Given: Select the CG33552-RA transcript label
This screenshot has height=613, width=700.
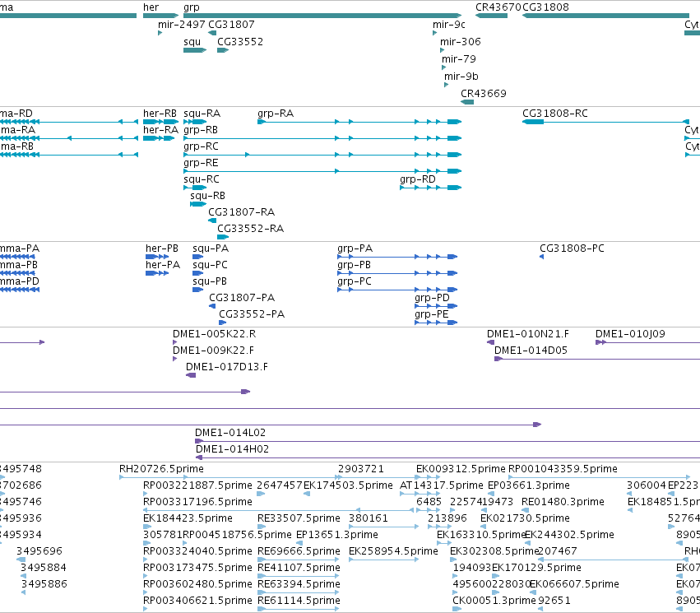Looking at the screenshot, I should 250,229.
